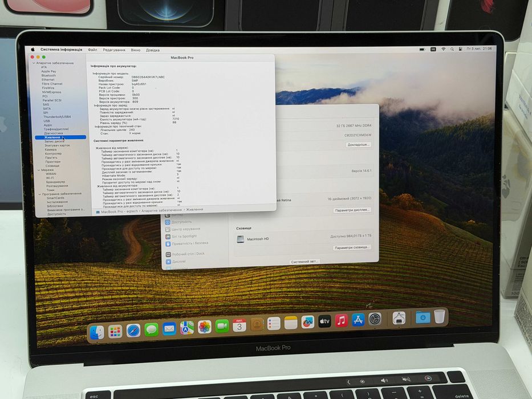The height and width of the screenshot is (399, 532).
Task: Open Messages app in the Dock
Action: click(x=151, y=329)
